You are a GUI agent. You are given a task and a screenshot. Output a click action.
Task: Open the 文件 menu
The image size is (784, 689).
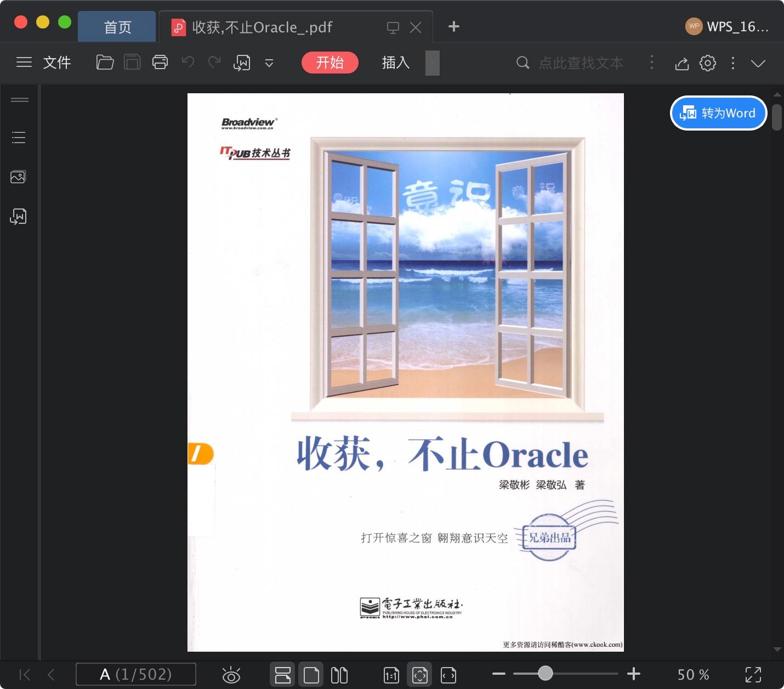click(57, 63)
